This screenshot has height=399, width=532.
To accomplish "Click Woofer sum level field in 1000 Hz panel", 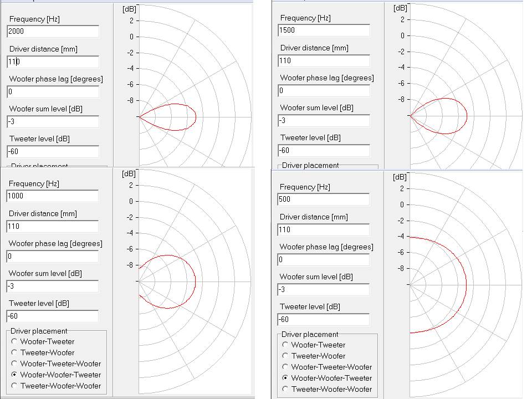I will coord(53,287).
